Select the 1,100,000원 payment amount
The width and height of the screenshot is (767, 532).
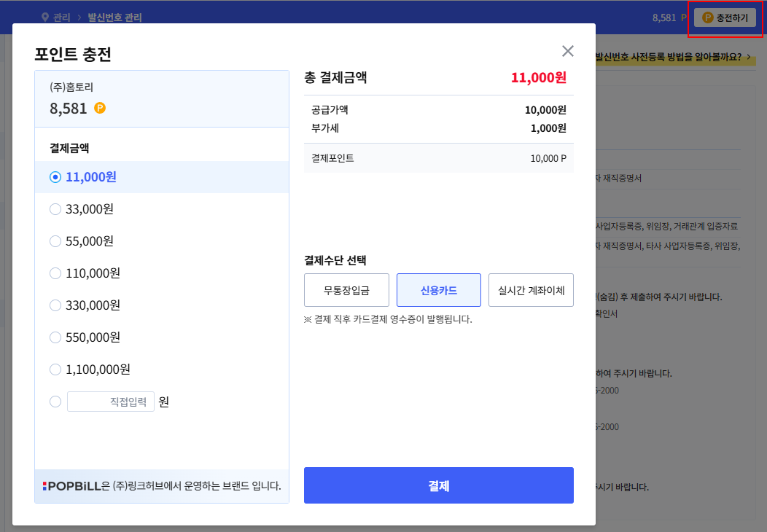point(55,369)
